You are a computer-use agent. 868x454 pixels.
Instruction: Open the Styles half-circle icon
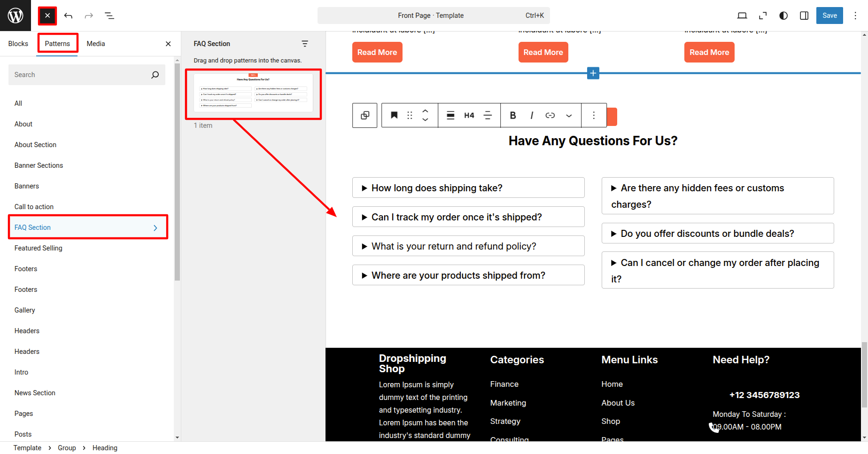(x=783, y=16)
